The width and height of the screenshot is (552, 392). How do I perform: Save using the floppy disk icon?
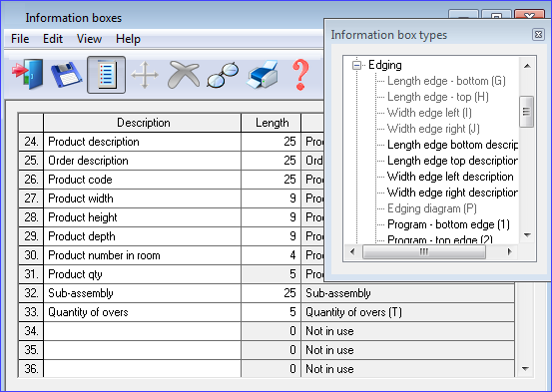pyautogui.click(x=67, y=74)
